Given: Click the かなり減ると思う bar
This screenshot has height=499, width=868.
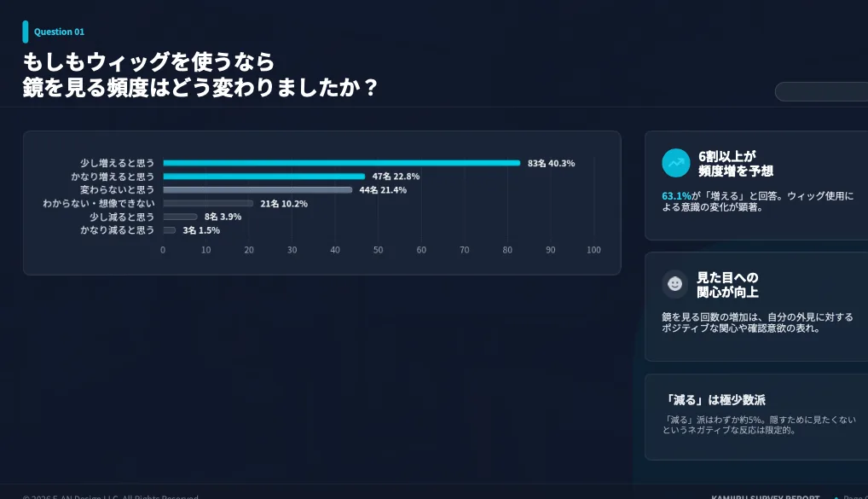Looking at the screenshot, I should [170, 230].
